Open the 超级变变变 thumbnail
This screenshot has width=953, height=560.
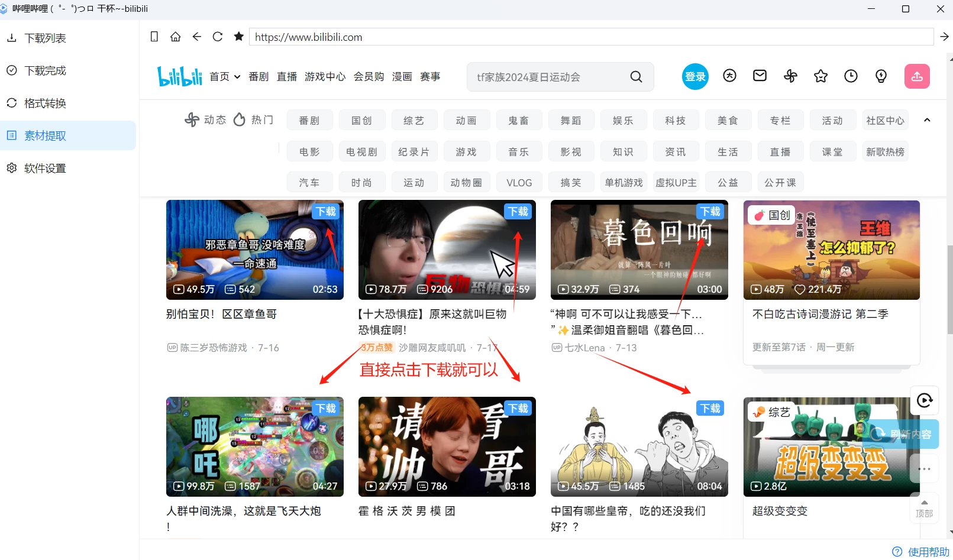point(831,447)
